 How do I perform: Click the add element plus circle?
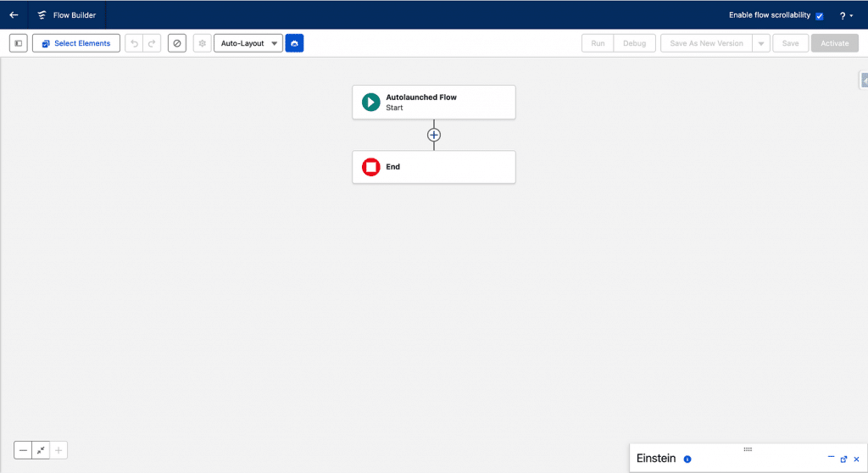coord(434,135)
